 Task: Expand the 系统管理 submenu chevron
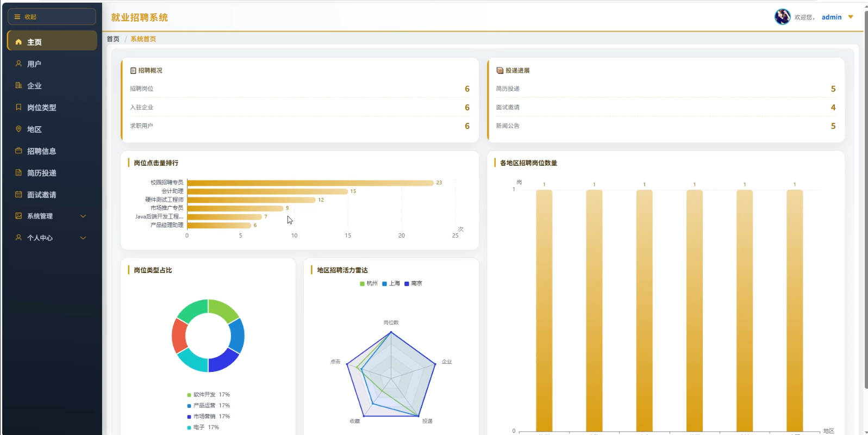(x=83, y=216)
